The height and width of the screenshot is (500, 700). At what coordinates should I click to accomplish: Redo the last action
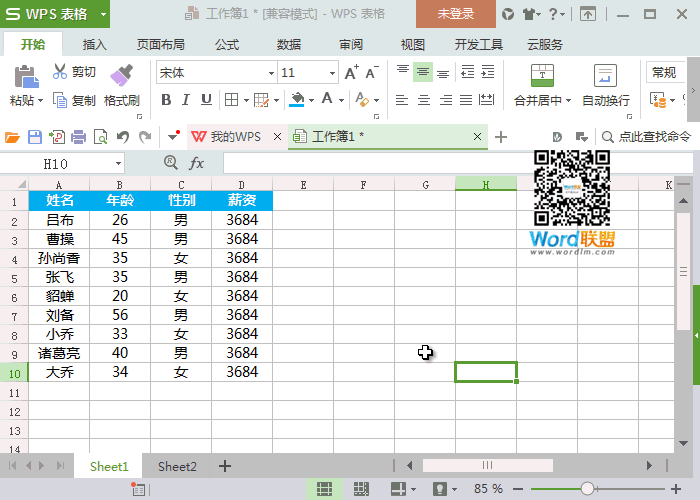click(145, 137)
